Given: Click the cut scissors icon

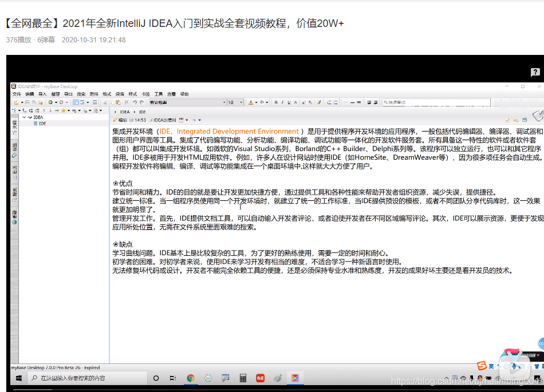Looking at the screenshot, I should [105, 102].
